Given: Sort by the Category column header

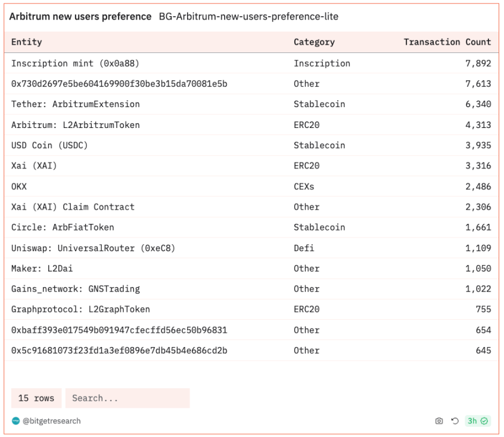Looking at the screenshot, I should tap(314, 42).
